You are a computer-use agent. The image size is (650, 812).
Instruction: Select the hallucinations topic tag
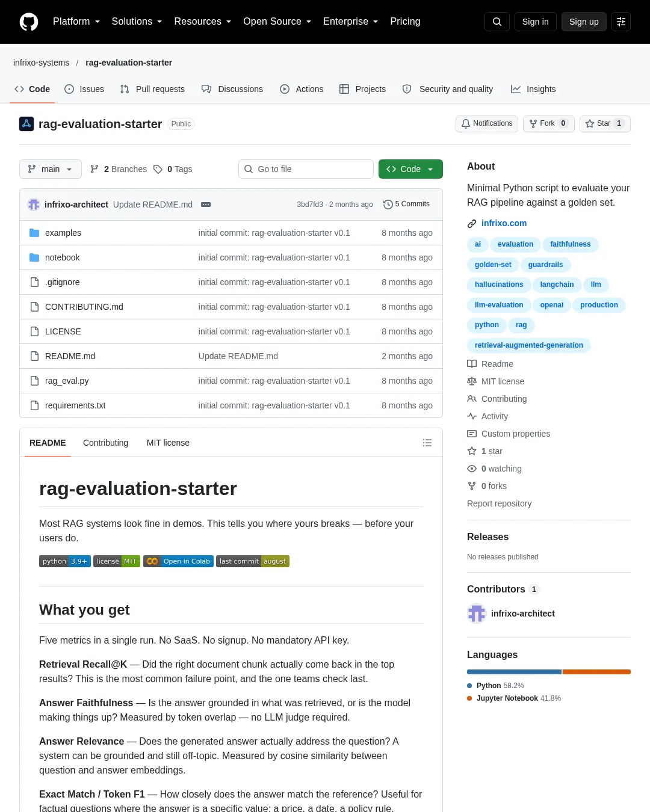pyautogui.click(x=499, y=285)
